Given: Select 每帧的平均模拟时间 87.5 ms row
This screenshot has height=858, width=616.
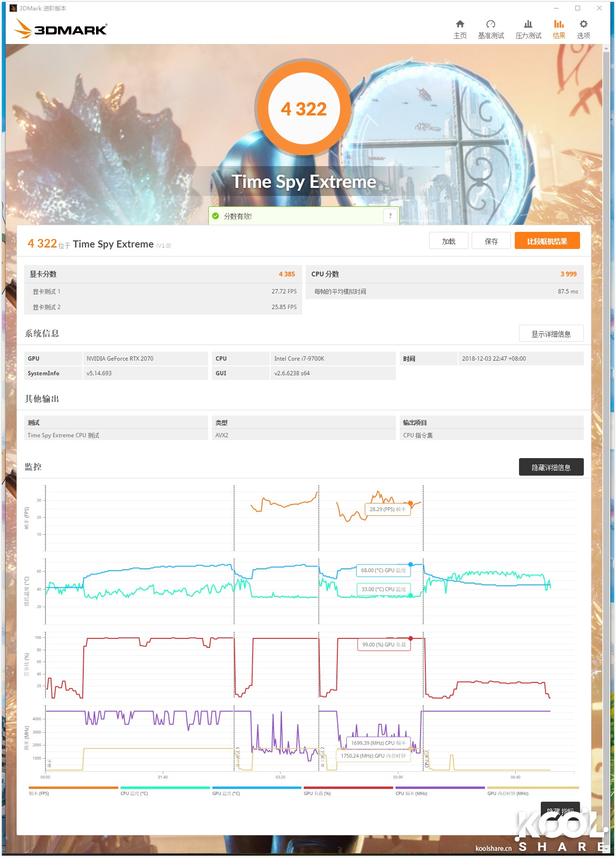Looking at the screenshot, I should pos(445,292).
